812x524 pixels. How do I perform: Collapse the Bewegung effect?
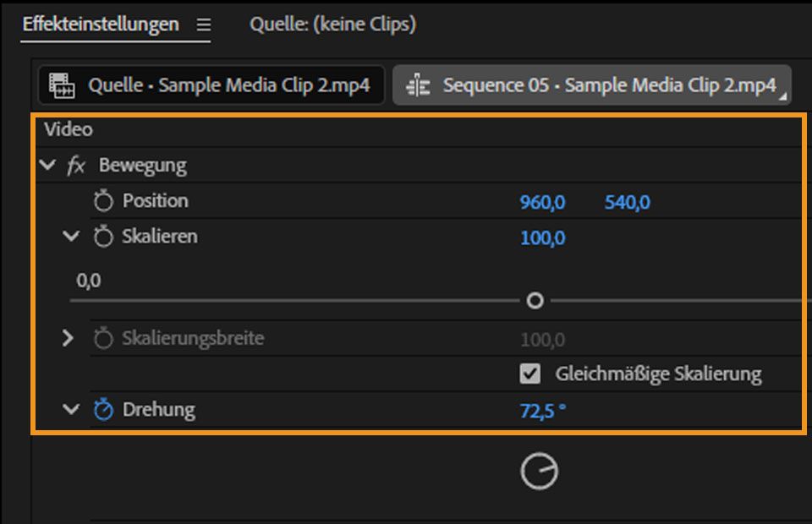point(48,165)
